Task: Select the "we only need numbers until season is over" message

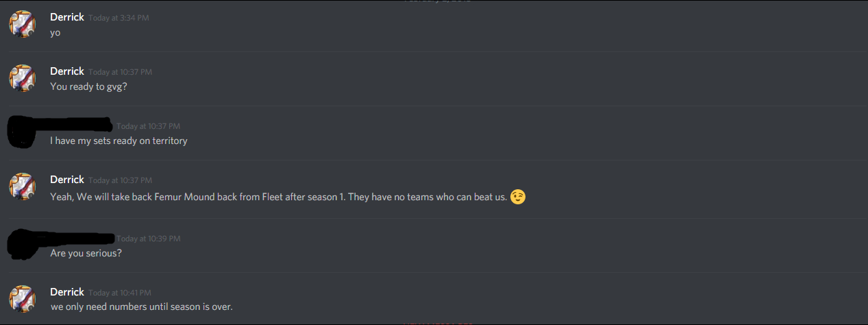Action: (141, 306)
